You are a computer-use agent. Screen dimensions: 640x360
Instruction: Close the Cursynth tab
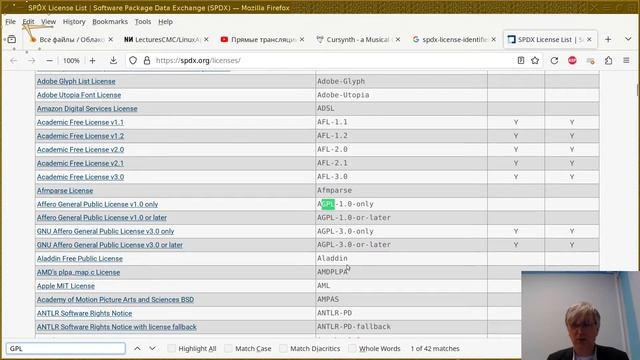398,39
